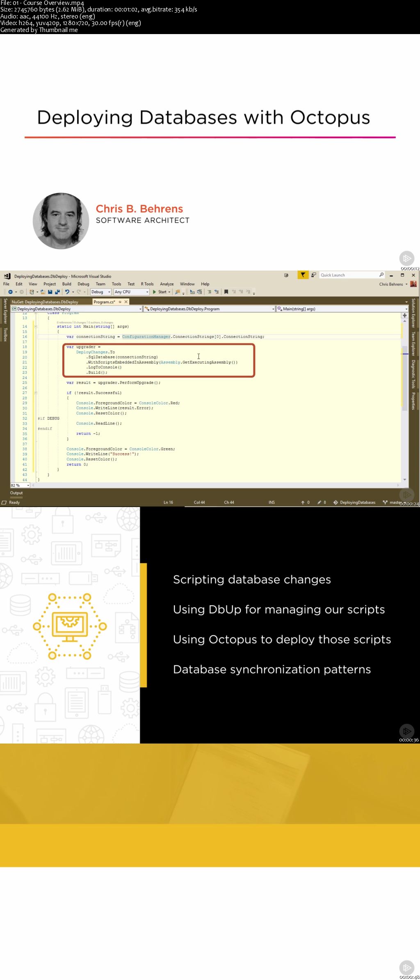Click the DeployingDatabases repository status item
The height and width of the screenshot is (980, 420).
pos(354,502)
